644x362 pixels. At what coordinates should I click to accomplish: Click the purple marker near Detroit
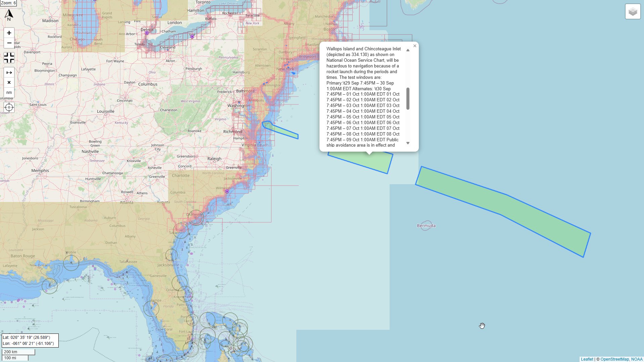click(147, 33)
